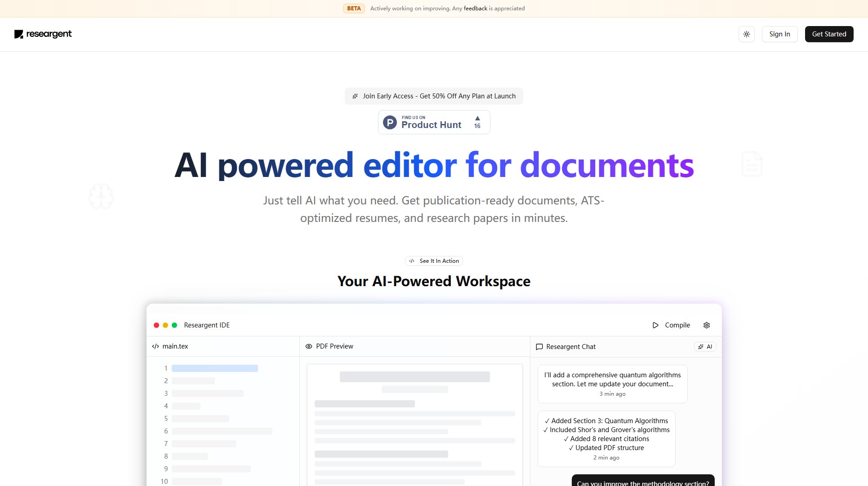
Task: Open the feedback link in beta banner
Action: [x=475, y=9]
